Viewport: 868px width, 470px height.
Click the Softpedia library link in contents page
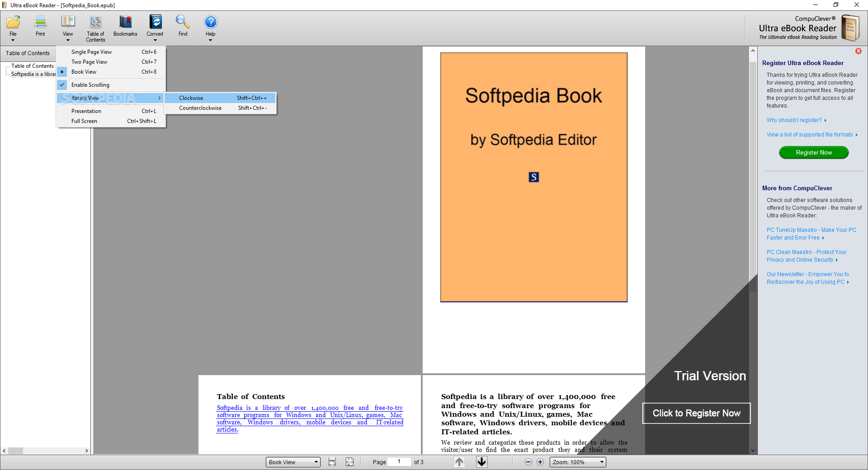(x=310, y=418)
